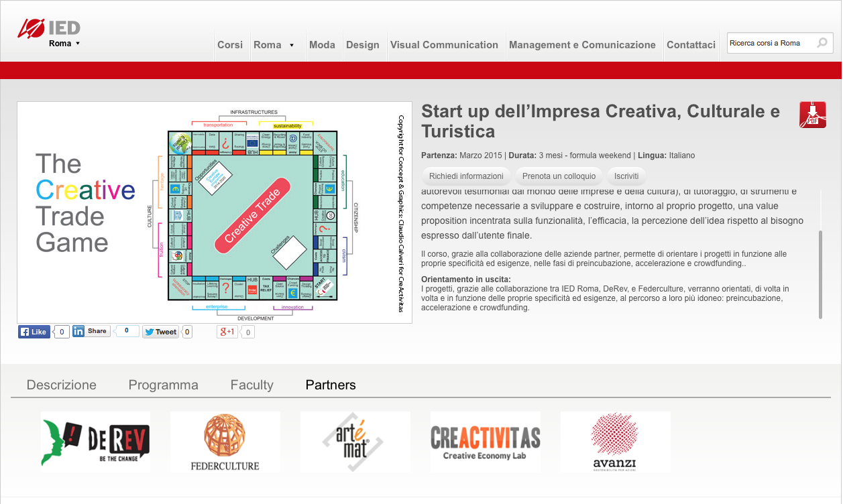Open Management e Comunicazione section
Image resolution: width=843 pixels, height=504 pixels.
(x=582, y=45)
